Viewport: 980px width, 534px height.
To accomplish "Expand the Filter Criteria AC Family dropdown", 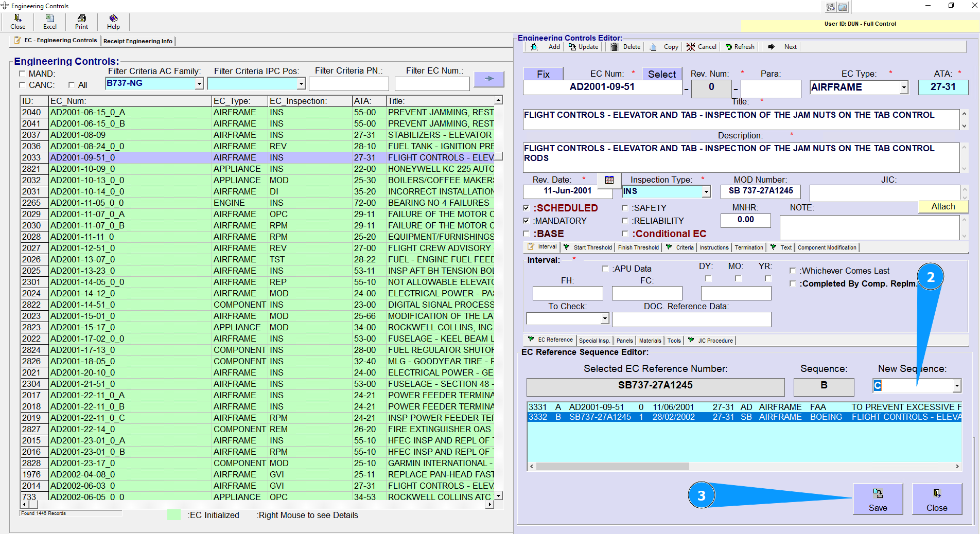I will 199,84.
